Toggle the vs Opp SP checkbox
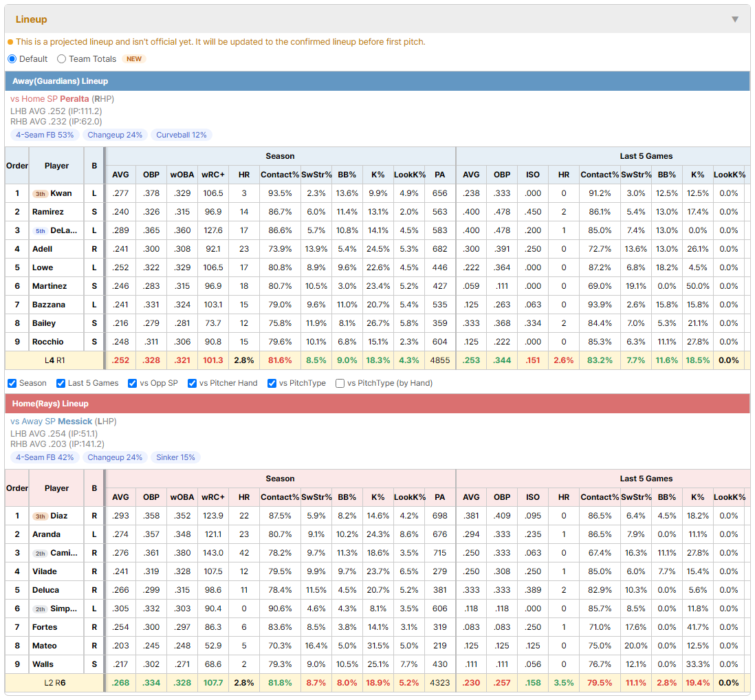The height and width of the screenshot is (700, 755). pos(133,383)
